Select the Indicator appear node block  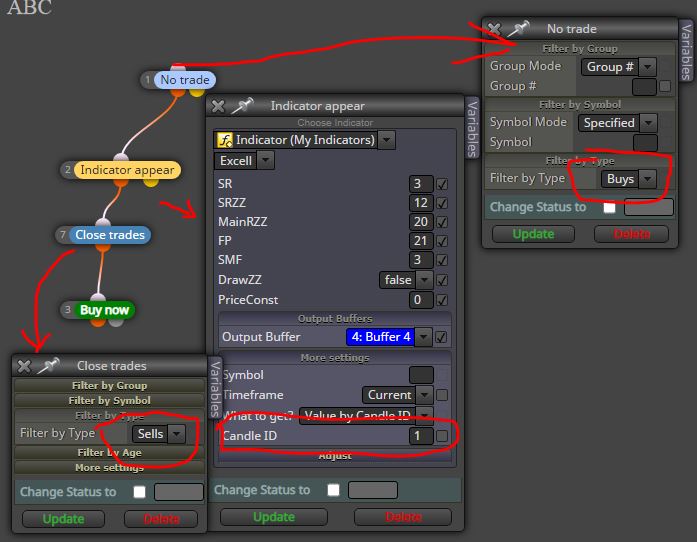127,170
